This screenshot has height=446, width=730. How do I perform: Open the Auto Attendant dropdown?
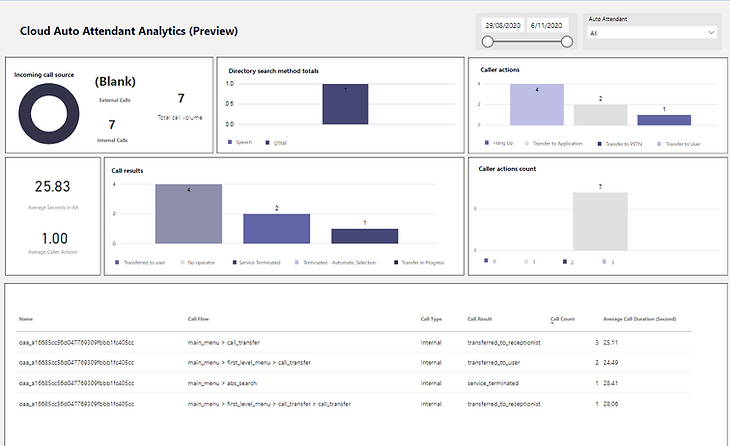[652, 33]
